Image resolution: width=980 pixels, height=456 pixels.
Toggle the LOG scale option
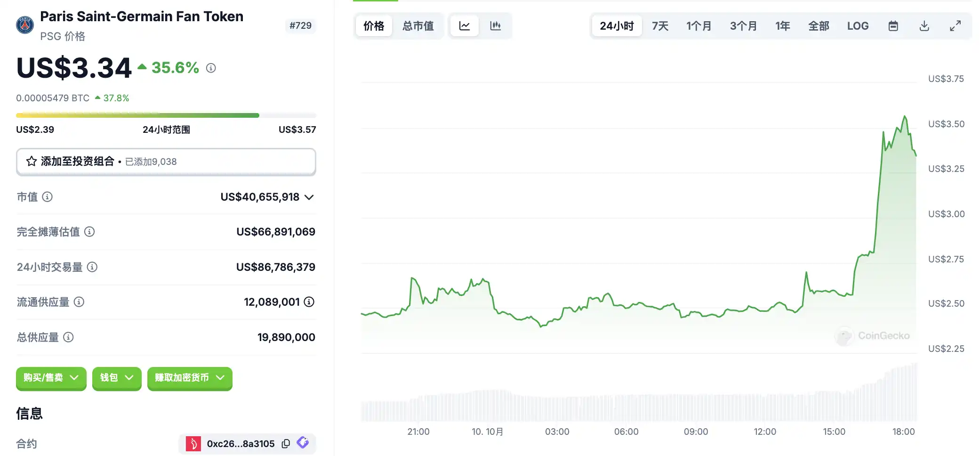(858, 26)
